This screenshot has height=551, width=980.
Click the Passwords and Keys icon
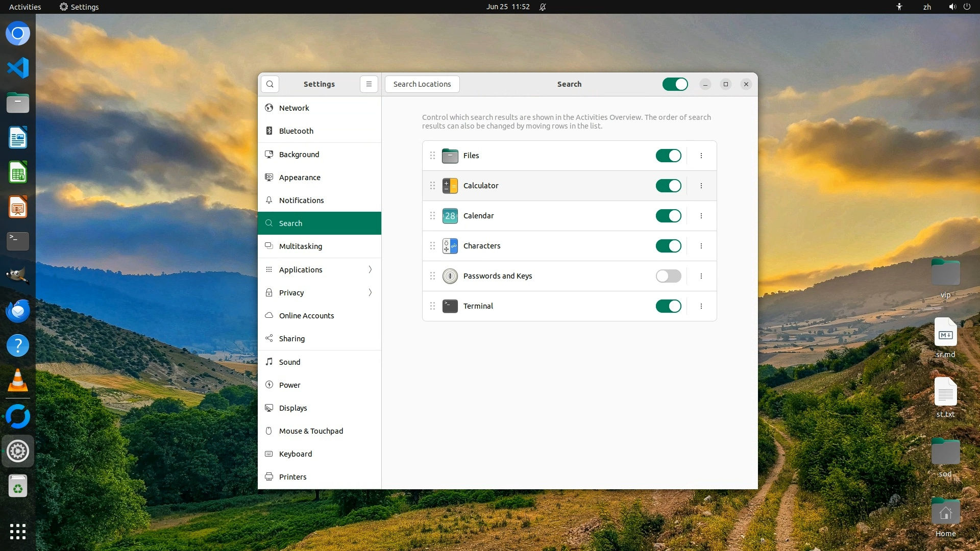(x=450, y=276)
